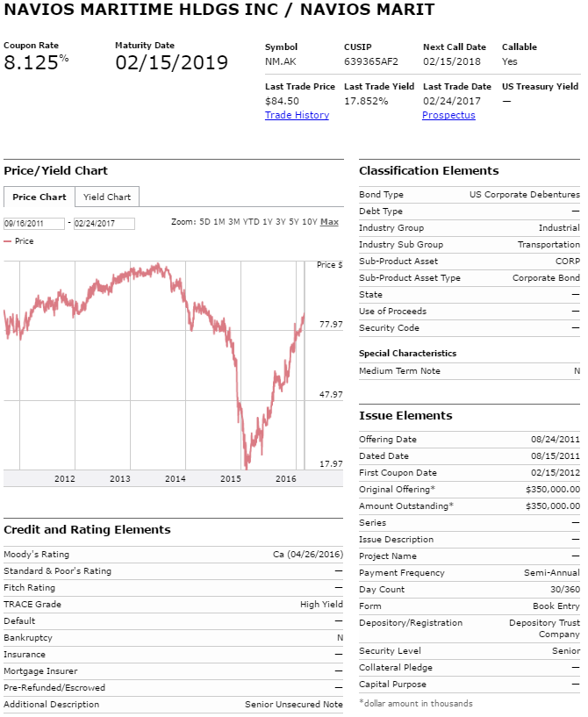Viewport: 588px width, 717px height.
Task: Click the Form value Book Entry
Action: click(x=556, y=606)
